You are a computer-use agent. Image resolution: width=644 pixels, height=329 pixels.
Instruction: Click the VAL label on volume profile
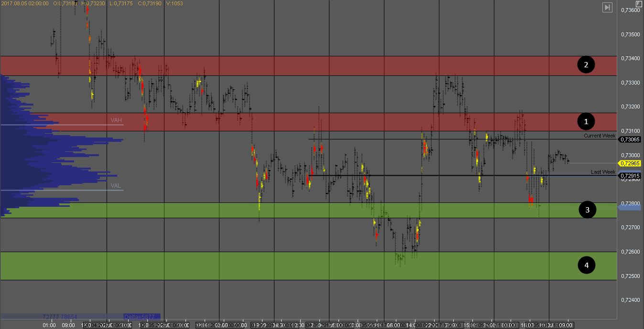pyautogui.click(x=116, y=186)
